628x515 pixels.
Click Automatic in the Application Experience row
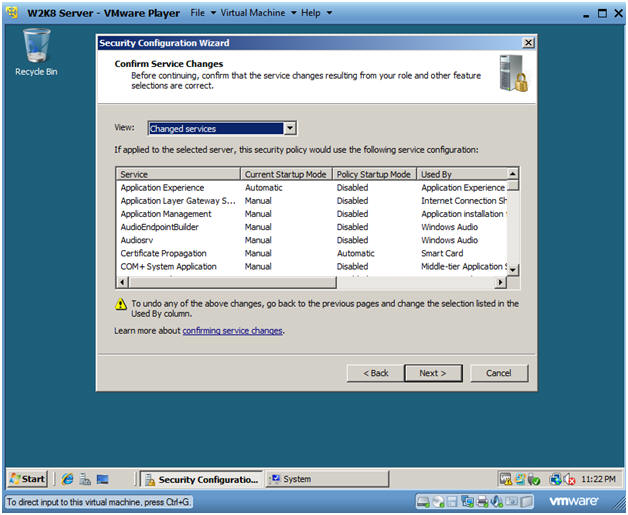[264, 187]
